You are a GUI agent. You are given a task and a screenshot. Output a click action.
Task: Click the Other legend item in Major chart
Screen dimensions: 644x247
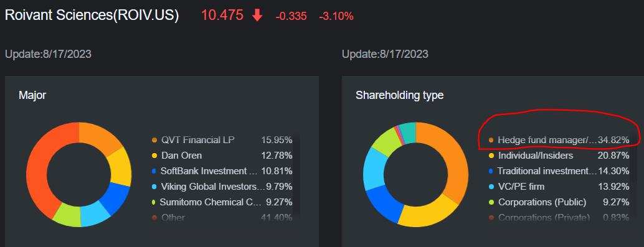click(222, 218)
